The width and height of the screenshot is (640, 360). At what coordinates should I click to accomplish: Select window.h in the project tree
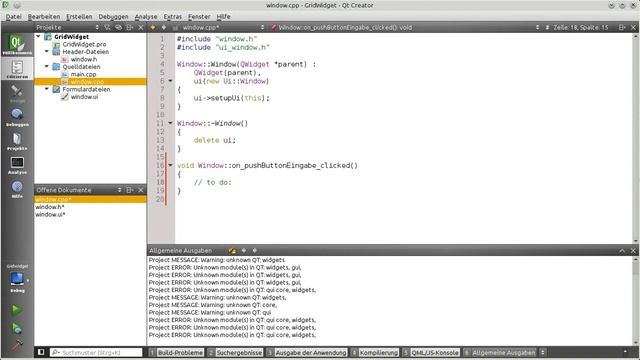84,59
